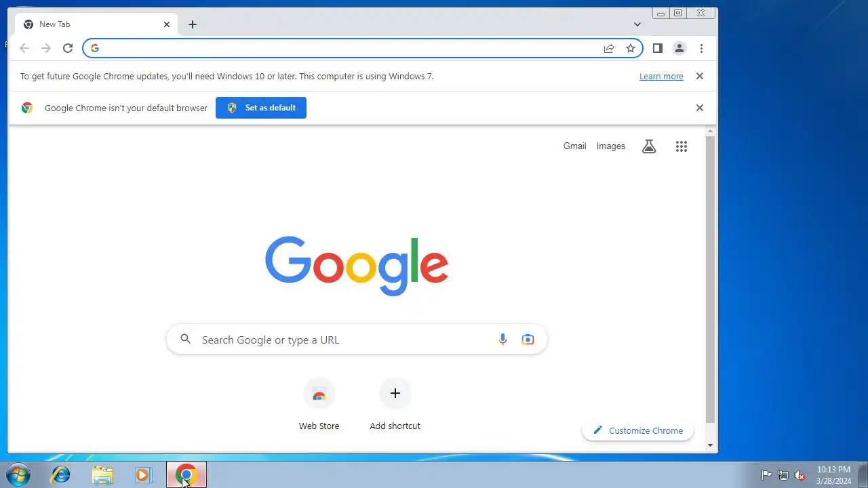Open Search Labs flask icon

pyautogui.click(x=649, y=146)
